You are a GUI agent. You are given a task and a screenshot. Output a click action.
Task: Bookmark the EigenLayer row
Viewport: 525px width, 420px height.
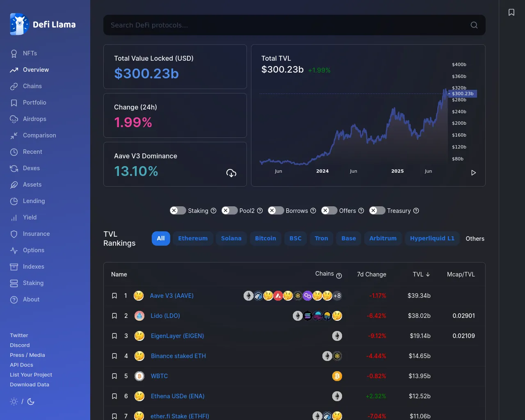(x=114, y=336)
